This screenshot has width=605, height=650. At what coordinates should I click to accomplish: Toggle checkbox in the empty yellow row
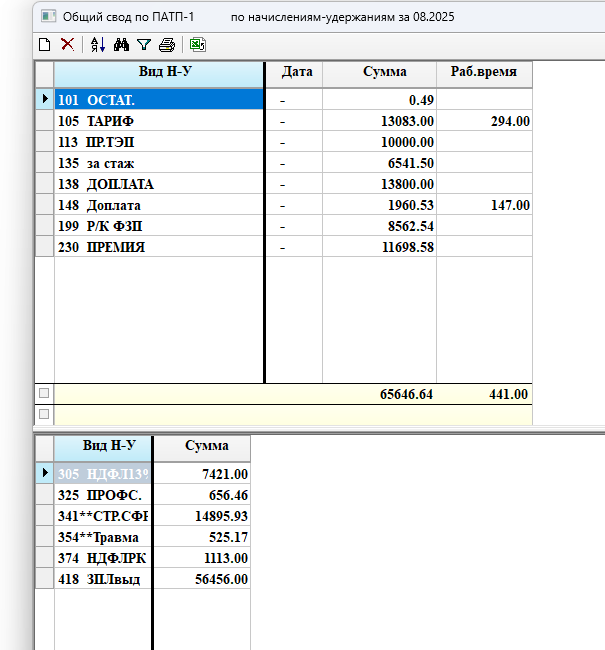44,414
